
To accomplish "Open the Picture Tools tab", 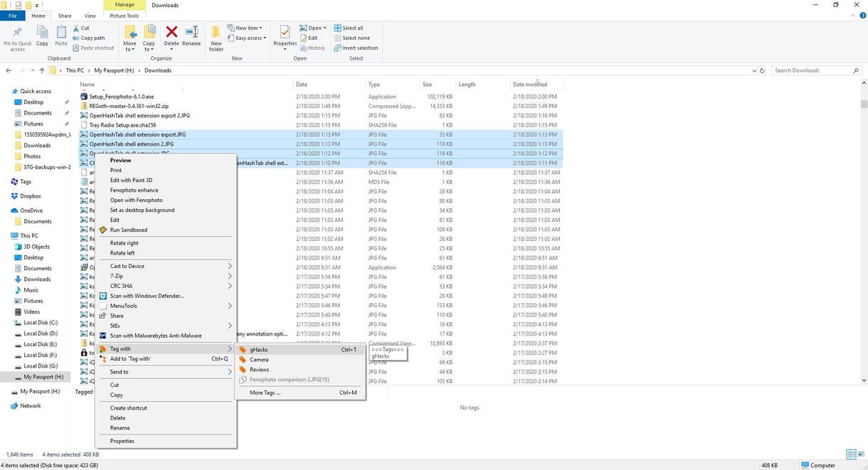I will point(124,16).
